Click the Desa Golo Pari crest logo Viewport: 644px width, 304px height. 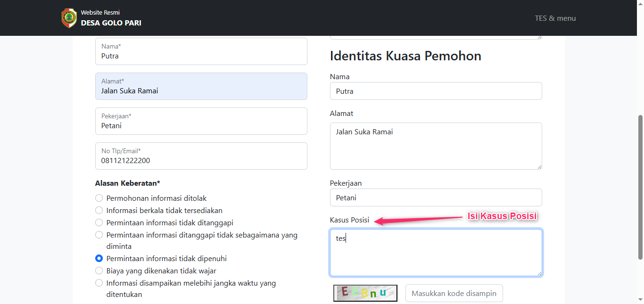click(x=69, y=18)
